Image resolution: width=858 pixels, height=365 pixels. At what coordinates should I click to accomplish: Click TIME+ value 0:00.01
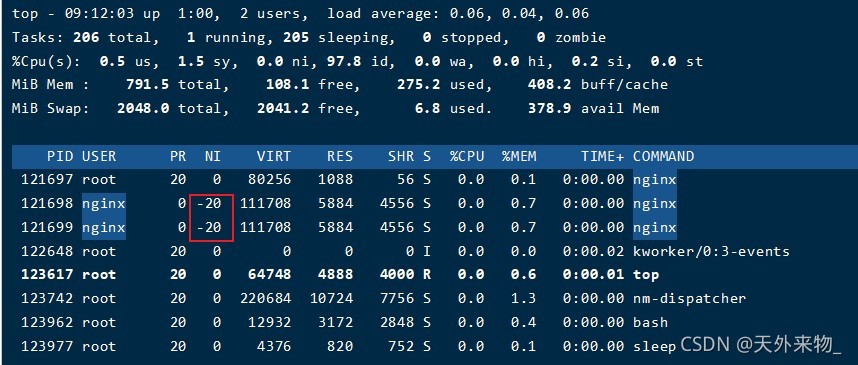click(594, 275)
